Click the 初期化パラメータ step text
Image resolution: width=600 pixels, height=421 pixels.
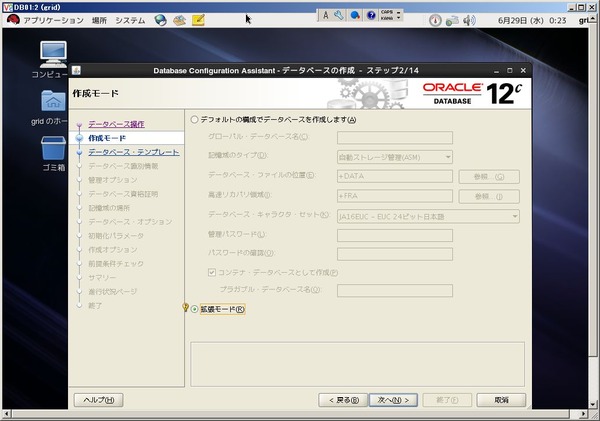pos(116,236)
